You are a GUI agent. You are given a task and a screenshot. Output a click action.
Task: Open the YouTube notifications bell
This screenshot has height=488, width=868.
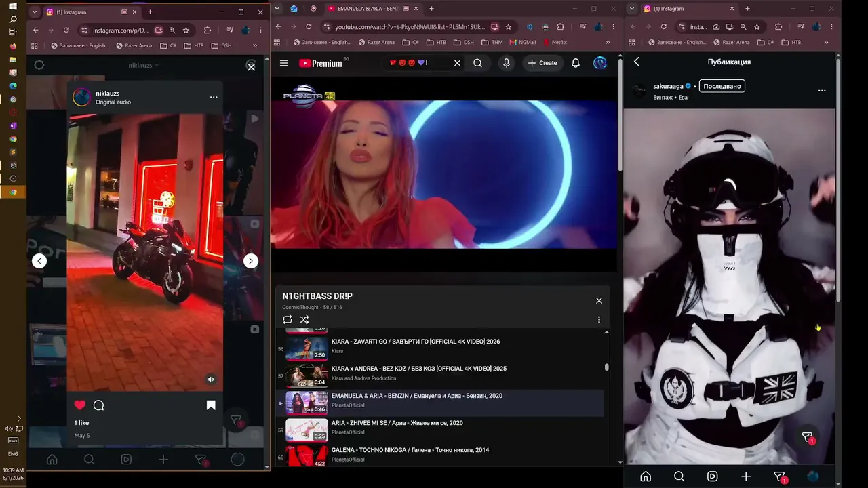576,63
